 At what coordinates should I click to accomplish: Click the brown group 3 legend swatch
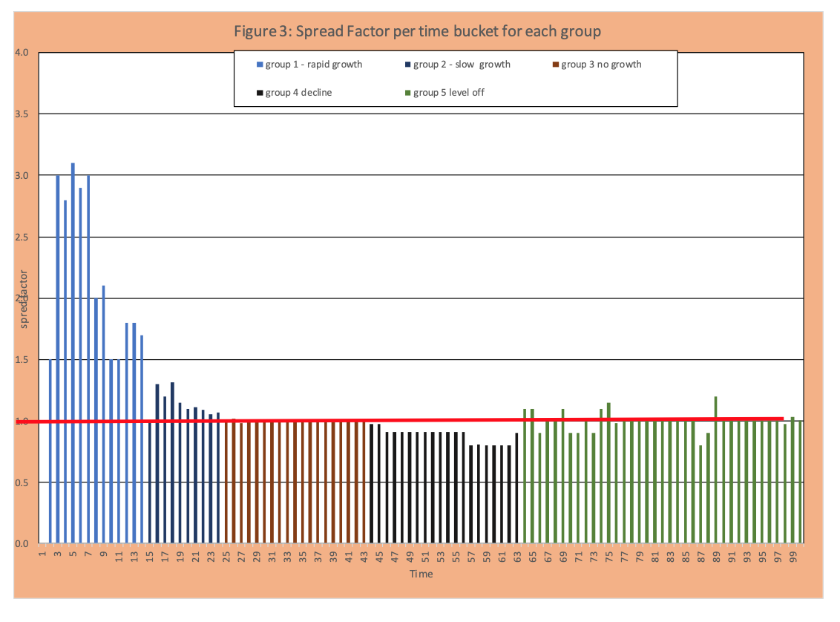556,65
